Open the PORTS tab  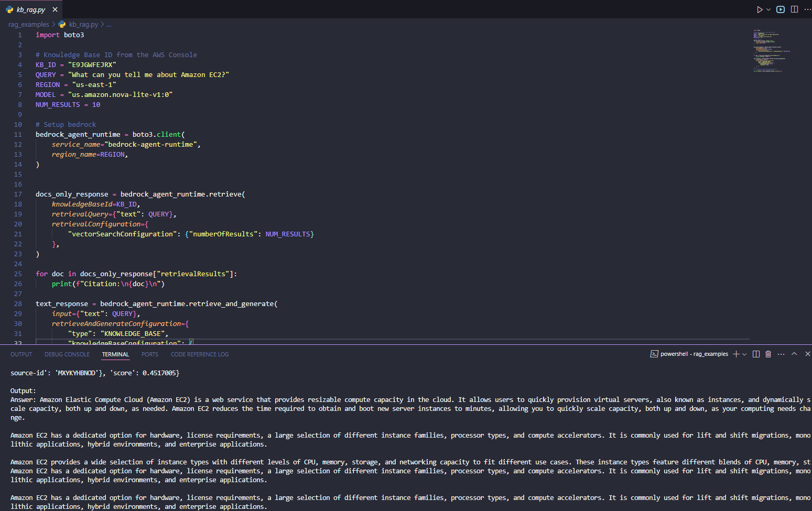(150, 354)
